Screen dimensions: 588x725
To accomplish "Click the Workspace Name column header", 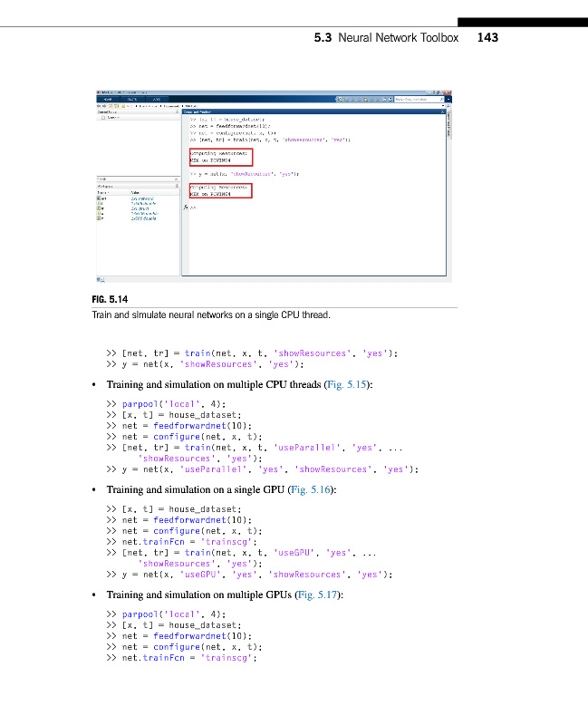I will point(103,192).
